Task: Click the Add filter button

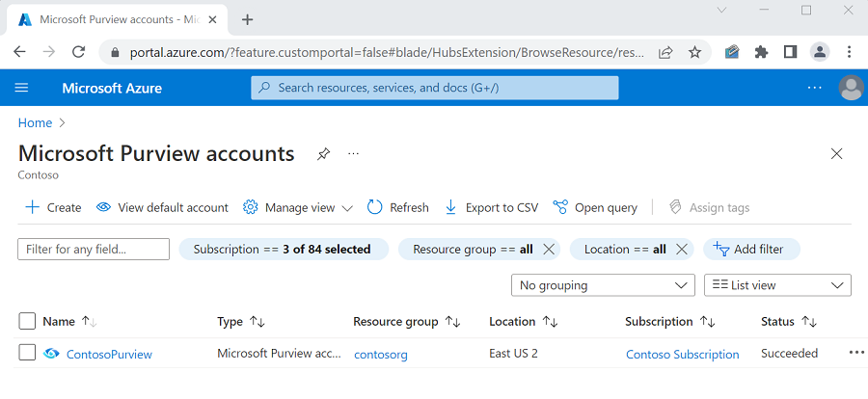Action: [747, 249]
